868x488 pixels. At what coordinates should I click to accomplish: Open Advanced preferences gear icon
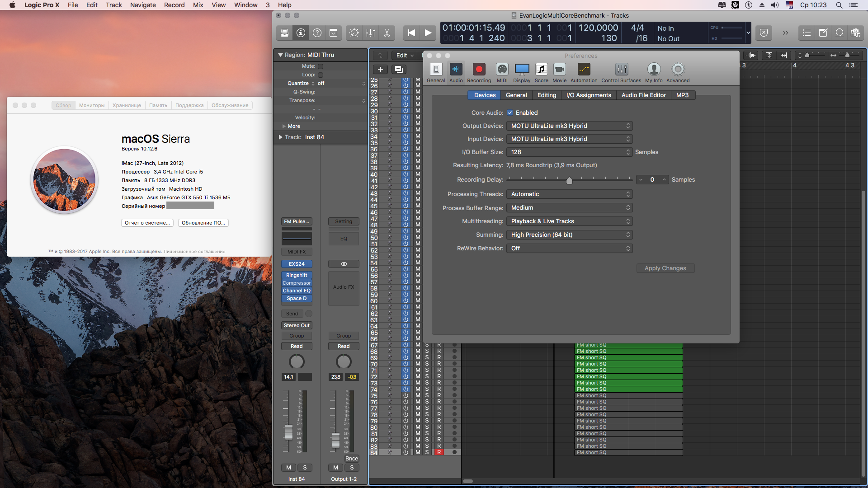click(x=678, y=73)
